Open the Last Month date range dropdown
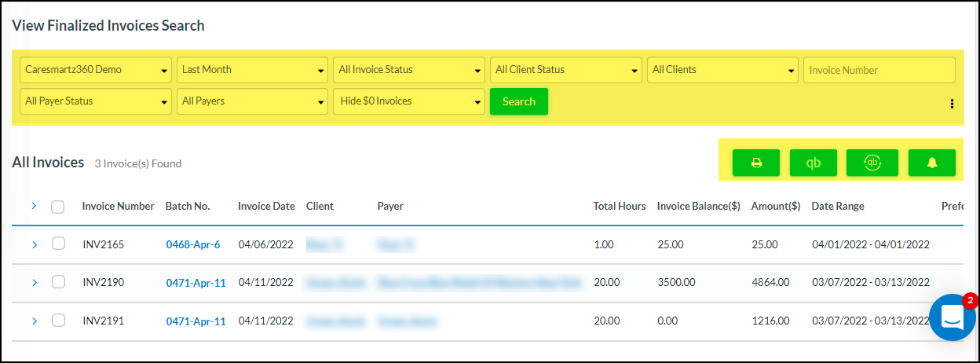 [x=252, y=70]
